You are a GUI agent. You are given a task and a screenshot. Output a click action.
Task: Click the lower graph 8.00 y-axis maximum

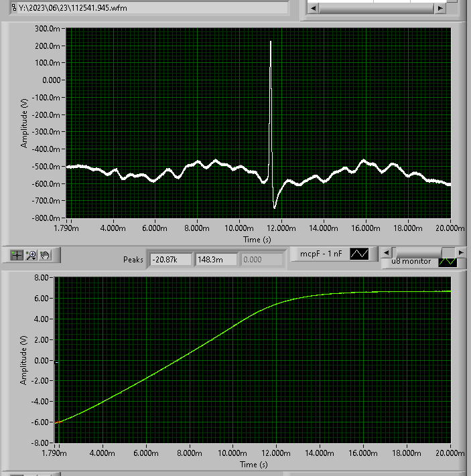pyautogui.click(x=42, y=277)
